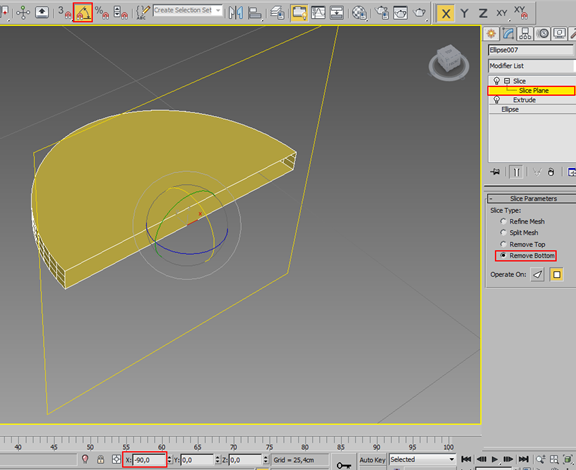Click the Auto Key button

372,460
